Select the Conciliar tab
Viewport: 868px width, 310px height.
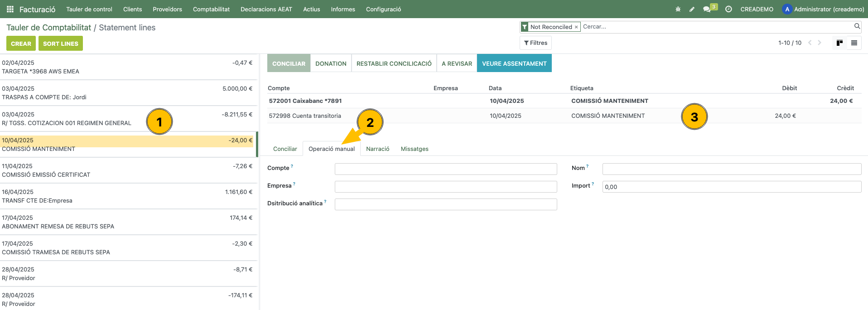285,149
